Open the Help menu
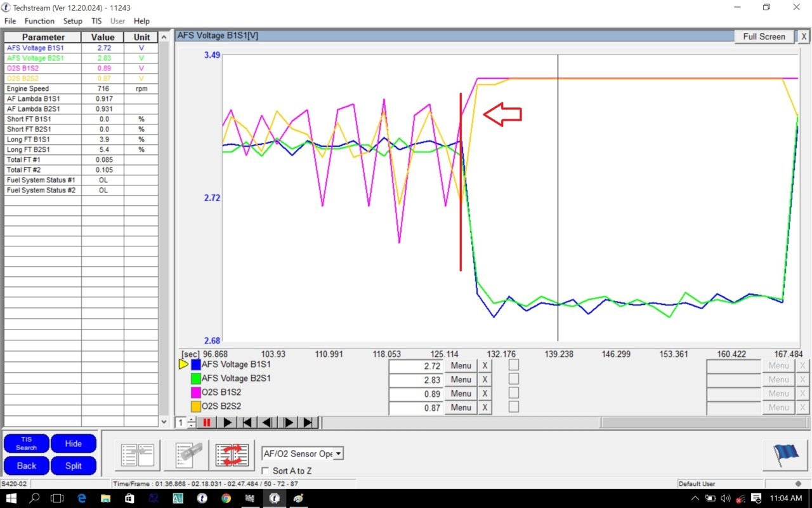The height and width of the screenshot is (508, 812). tap(141, 21)
